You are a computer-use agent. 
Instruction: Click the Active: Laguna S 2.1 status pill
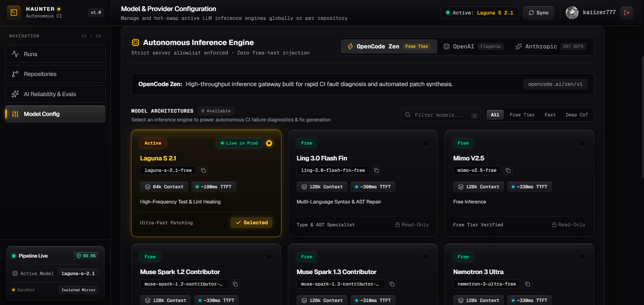coord(479,13)
